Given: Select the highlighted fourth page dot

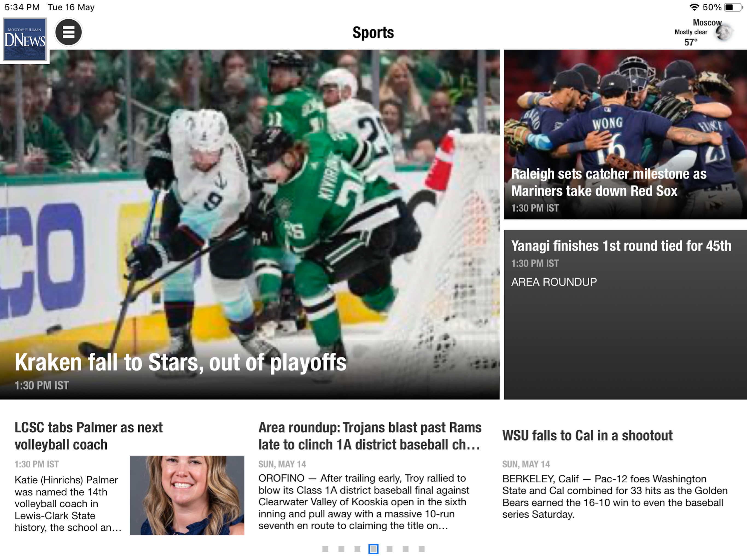Looking at the screenshot, I should (373, 549).
